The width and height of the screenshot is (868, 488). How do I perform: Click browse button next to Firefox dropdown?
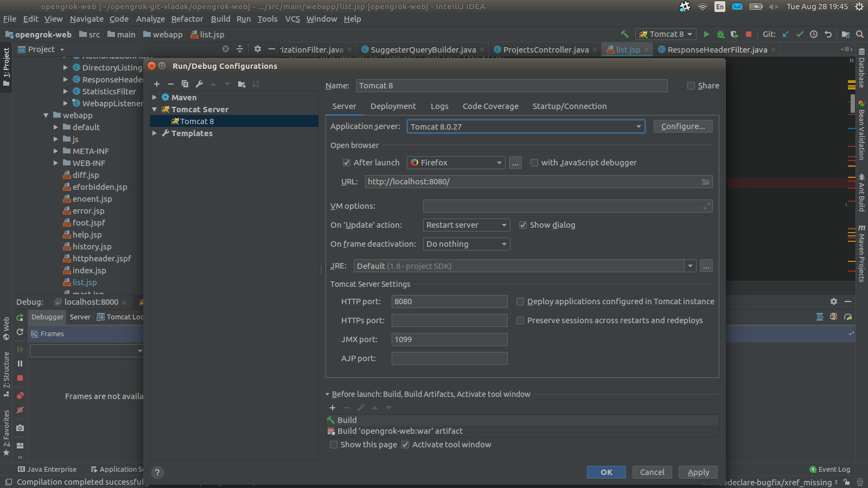pyautogui.click(x=515, y=163)
